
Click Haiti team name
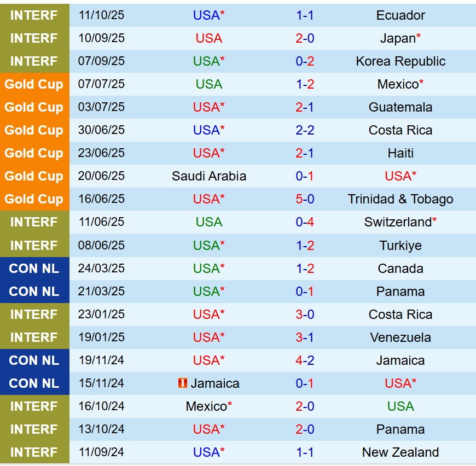click(x=400, y=153)
